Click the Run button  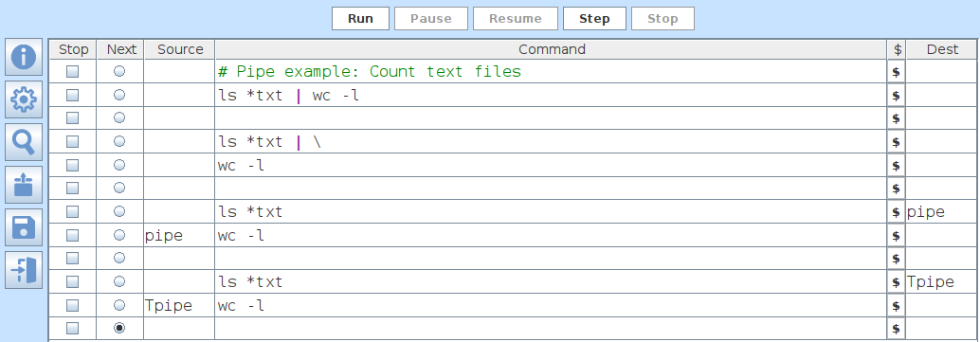[360, 19]
